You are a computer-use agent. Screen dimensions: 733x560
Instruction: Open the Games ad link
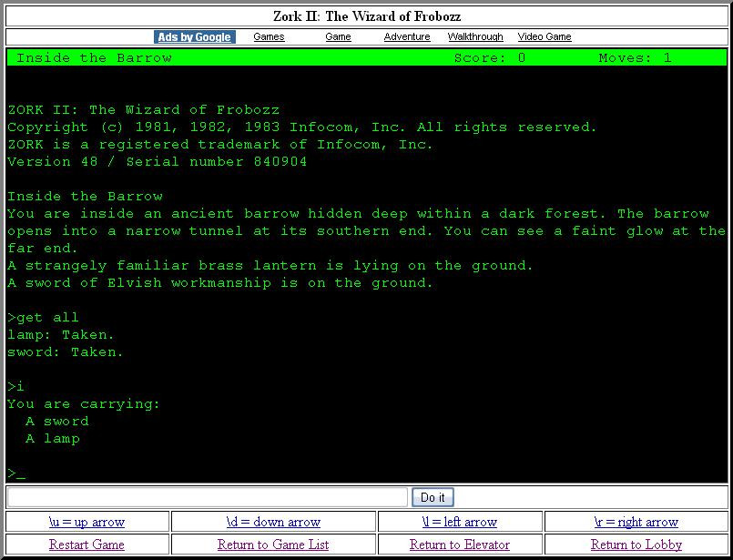click(x=269, y=36)
